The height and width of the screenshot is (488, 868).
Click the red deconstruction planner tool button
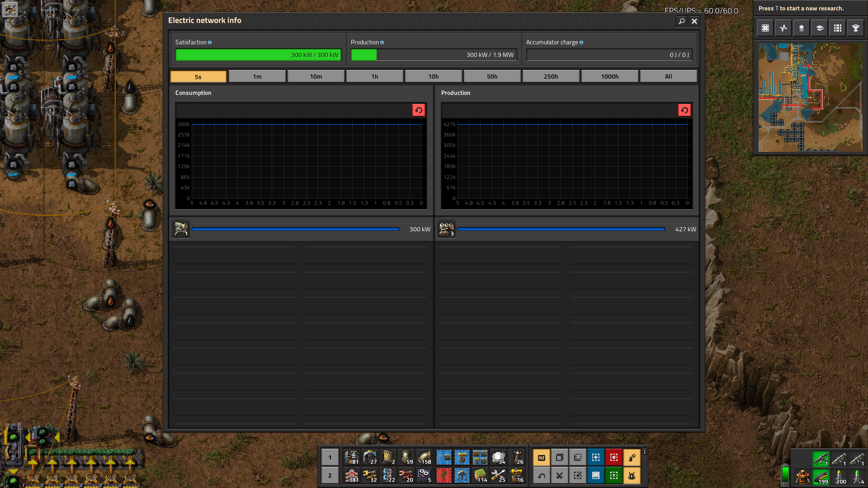pos(614,457)
